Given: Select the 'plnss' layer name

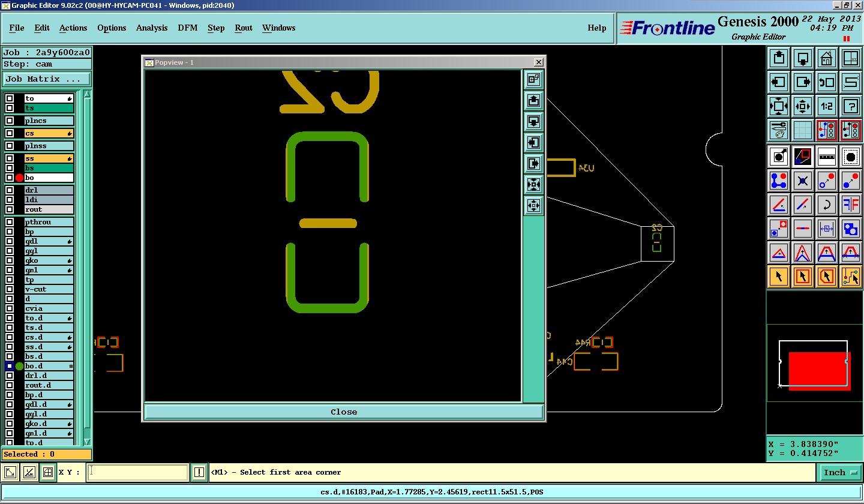Looking at the screenshot, I should coord(49,146).
